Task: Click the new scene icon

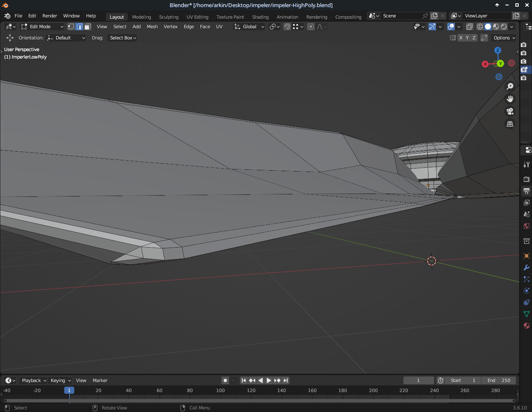Action: (x=434, y=16)
